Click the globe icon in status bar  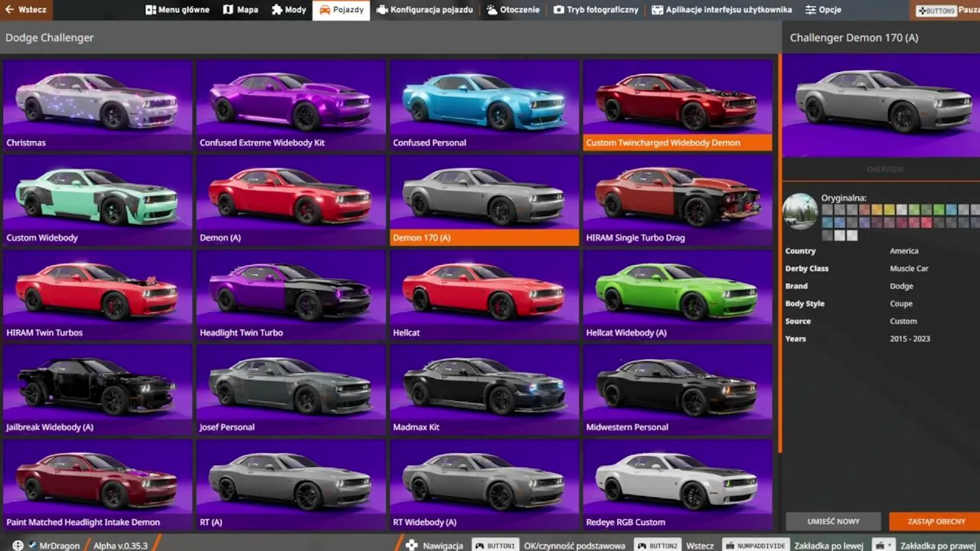coord(18,545)
